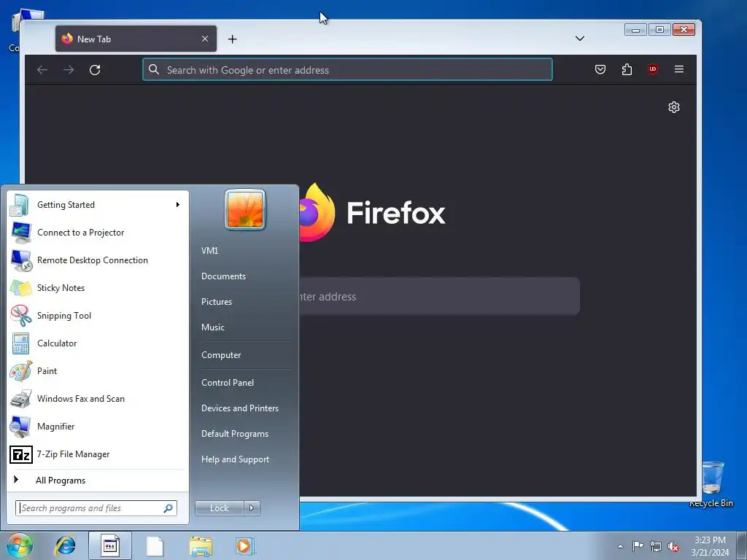Open new tab personalize gear icon

pyautogui.click(x=673, y=107)
